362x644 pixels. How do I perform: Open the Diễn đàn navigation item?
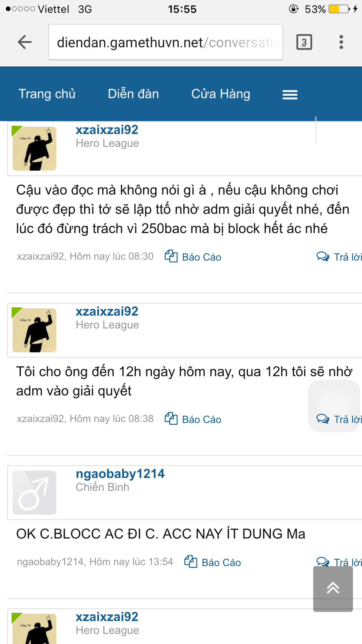click(133, 94)
